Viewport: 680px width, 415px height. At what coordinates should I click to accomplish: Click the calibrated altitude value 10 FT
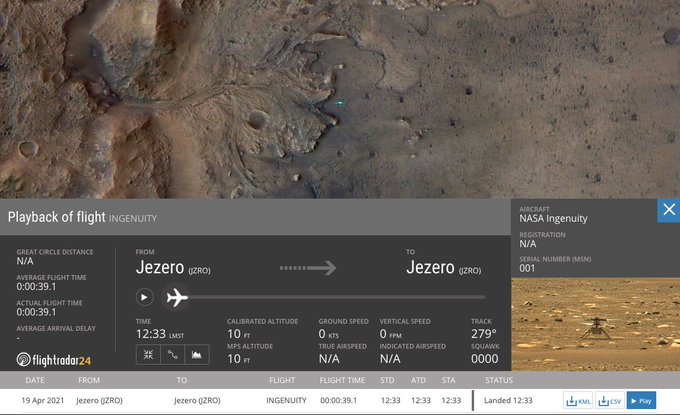tap(239, 334)
